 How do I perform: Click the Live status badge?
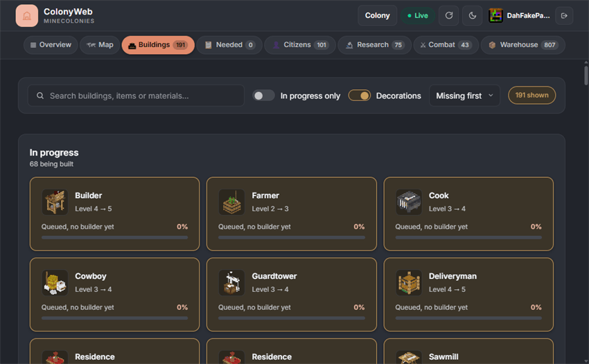[x=418, y=16]
